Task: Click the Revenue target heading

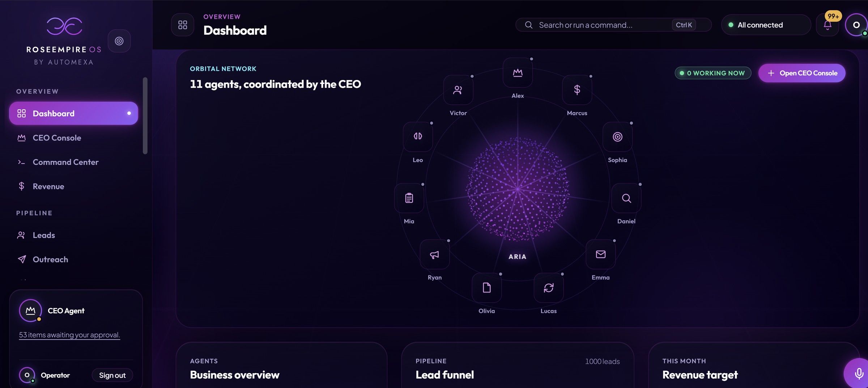Action: [700, 375]
